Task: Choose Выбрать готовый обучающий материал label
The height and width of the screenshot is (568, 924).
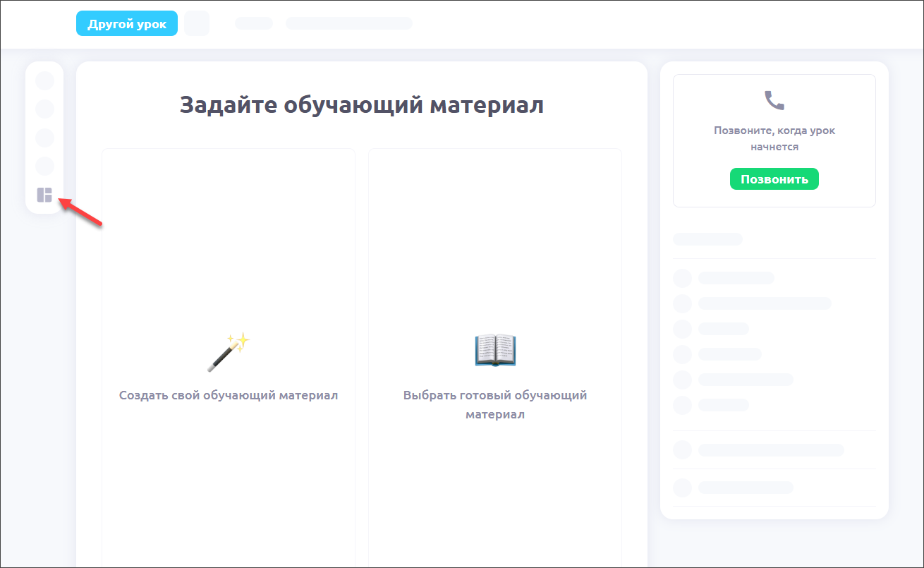Action: pyautogui.click(x=495, y=404)
